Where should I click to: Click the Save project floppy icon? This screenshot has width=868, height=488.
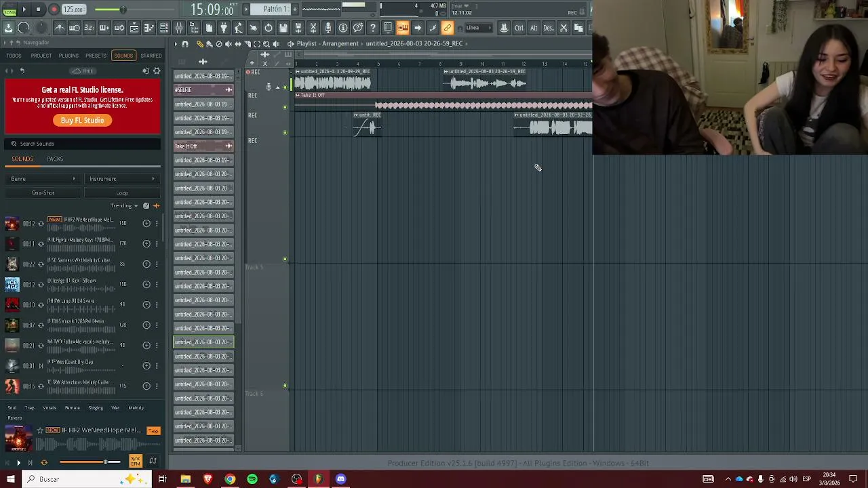click(x=283, y=28)
